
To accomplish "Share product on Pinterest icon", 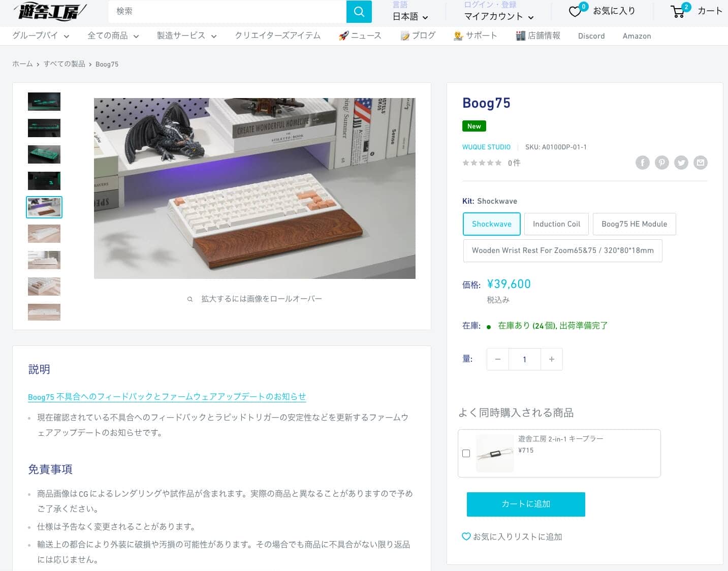I will [x=661, y=163].
